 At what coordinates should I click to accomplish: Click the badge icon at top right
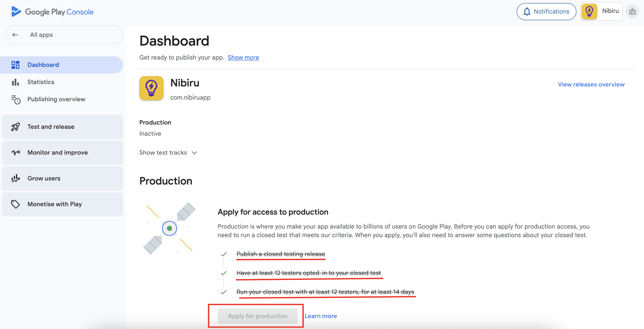632,11
